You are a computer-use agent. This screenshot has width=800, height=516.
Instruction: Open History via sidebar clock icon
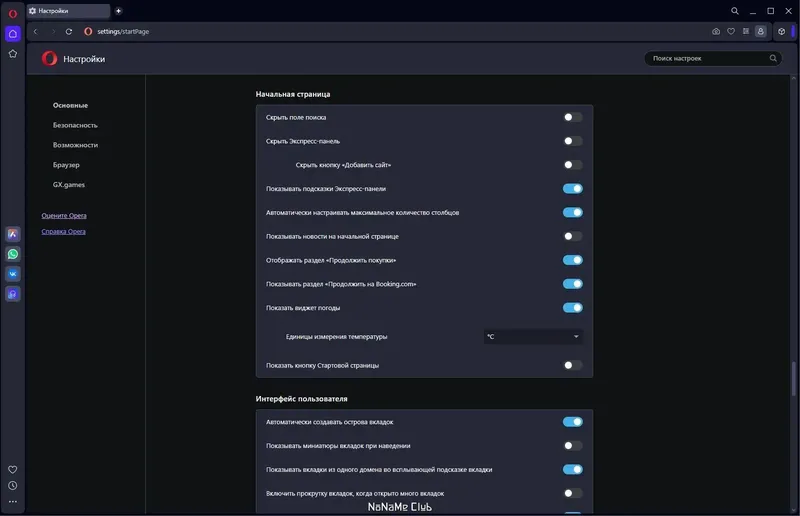point(13,485)
